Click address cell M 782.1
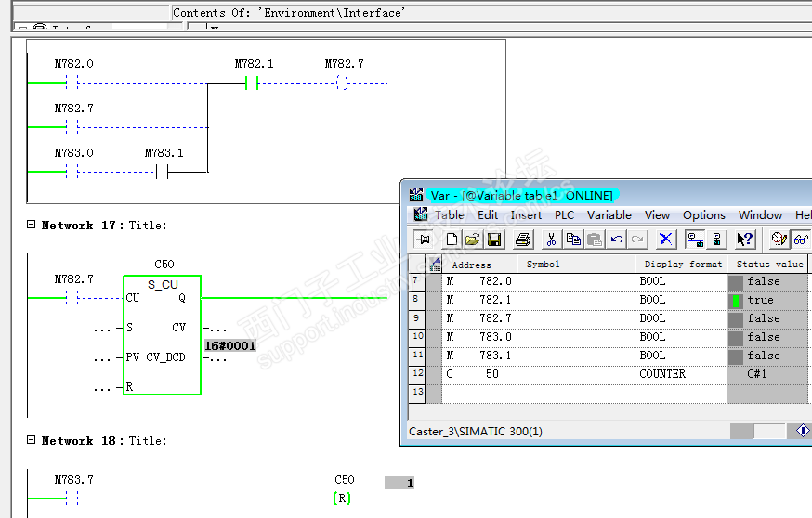The height and width of the screenshot is (518, 812). tap(479, 300)
